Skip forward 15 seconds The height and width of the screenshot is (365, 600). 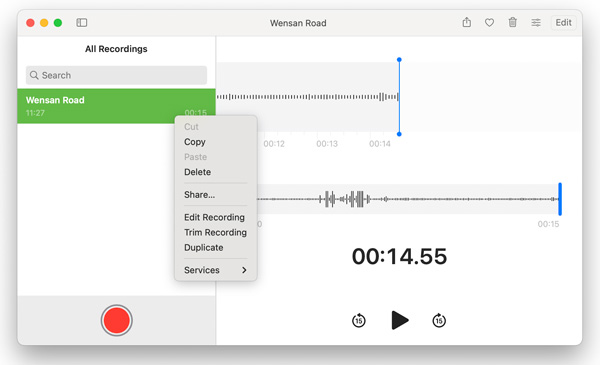pos(439,320)
